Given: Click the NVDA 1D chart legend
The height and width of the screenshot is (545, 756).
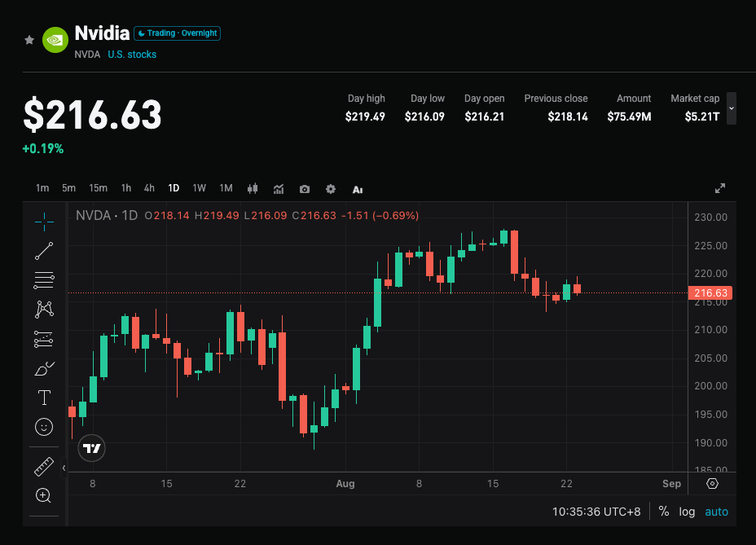Looking at the screenshot, I should (107, 215).
